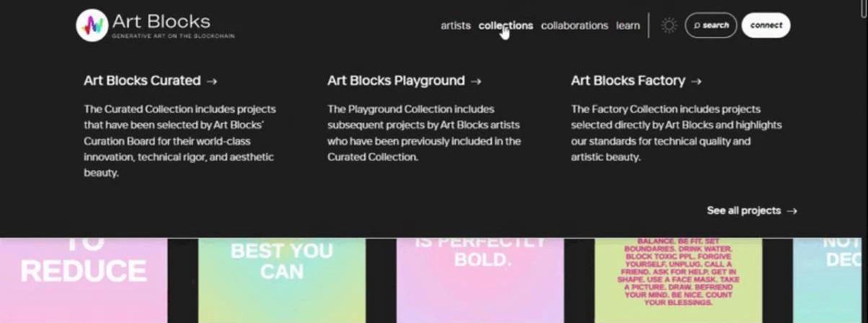Select the 'IS PERFECTLY BOLD' artwork thumbnail
The image size is (868, 323).
click(x=479, y=280)
